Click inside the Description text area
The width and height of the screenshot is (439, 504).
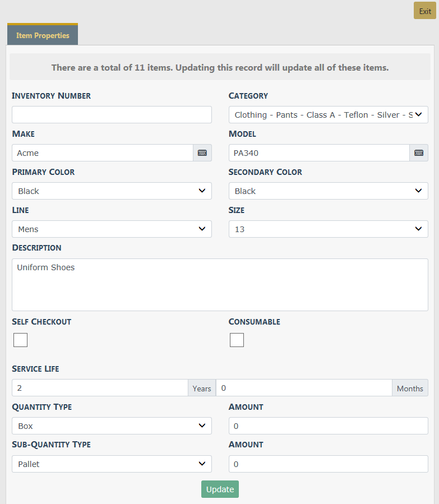[x=220, y=285]
